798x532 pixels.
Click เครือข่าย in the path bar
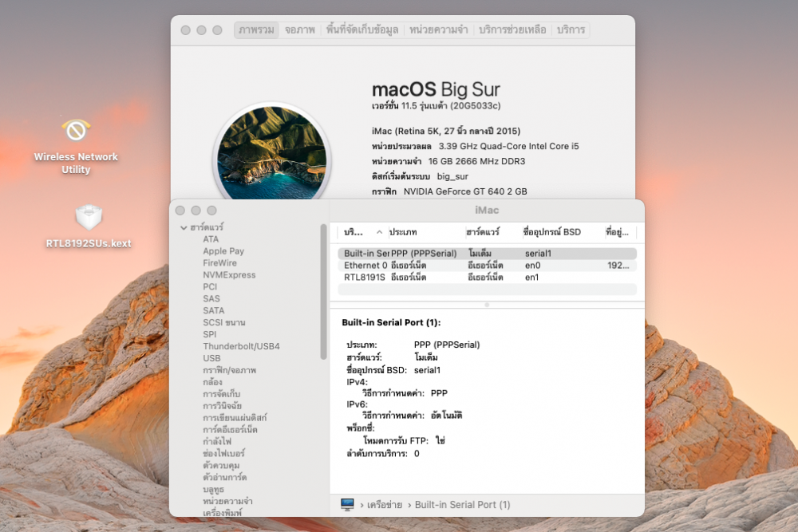pos(385,505)
